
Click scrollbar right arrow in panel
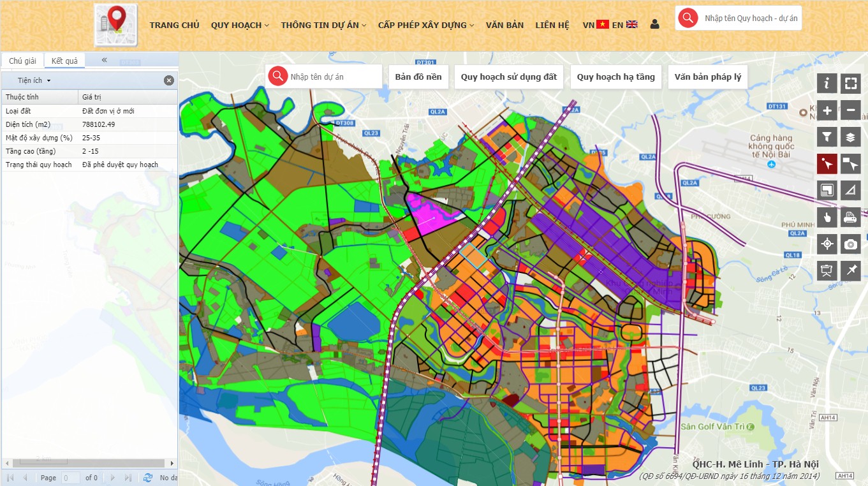(172, 463)
